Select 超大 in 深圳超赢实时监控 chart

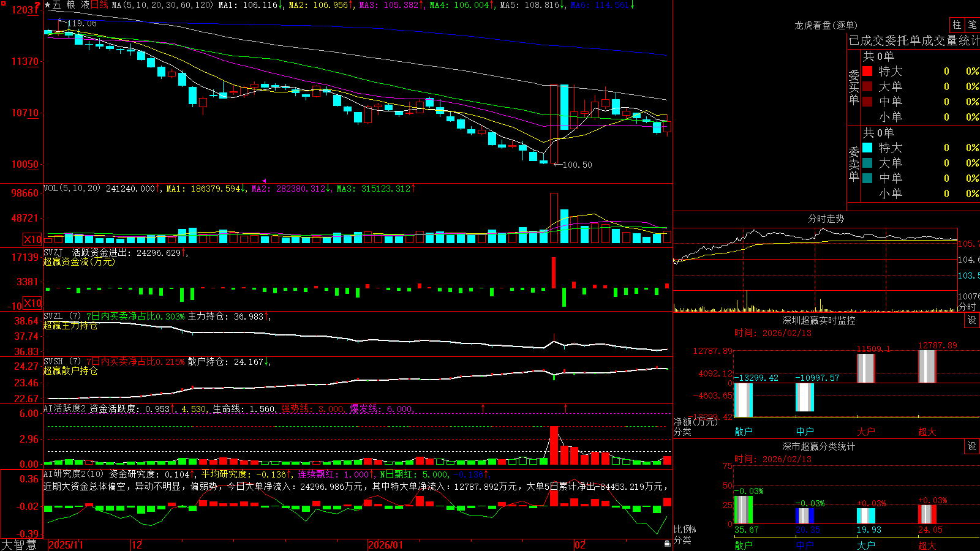[927, 432]
